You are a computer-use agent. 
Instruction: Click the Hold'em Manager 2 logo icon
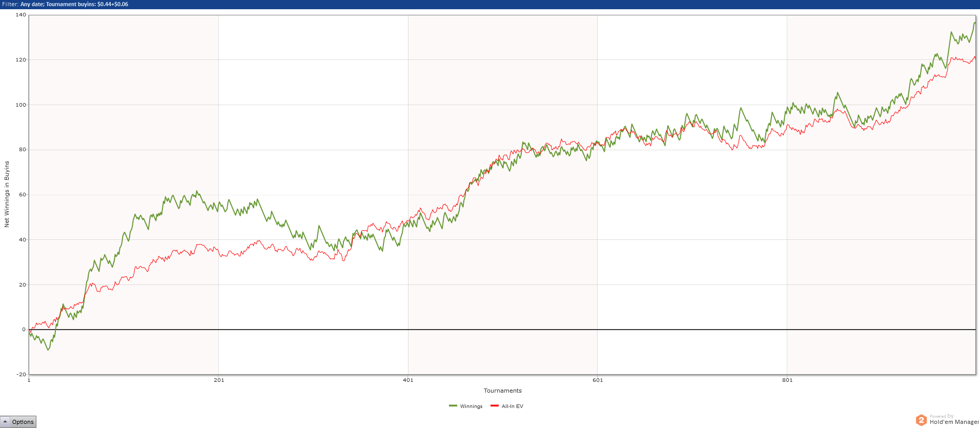pos(921,420)
